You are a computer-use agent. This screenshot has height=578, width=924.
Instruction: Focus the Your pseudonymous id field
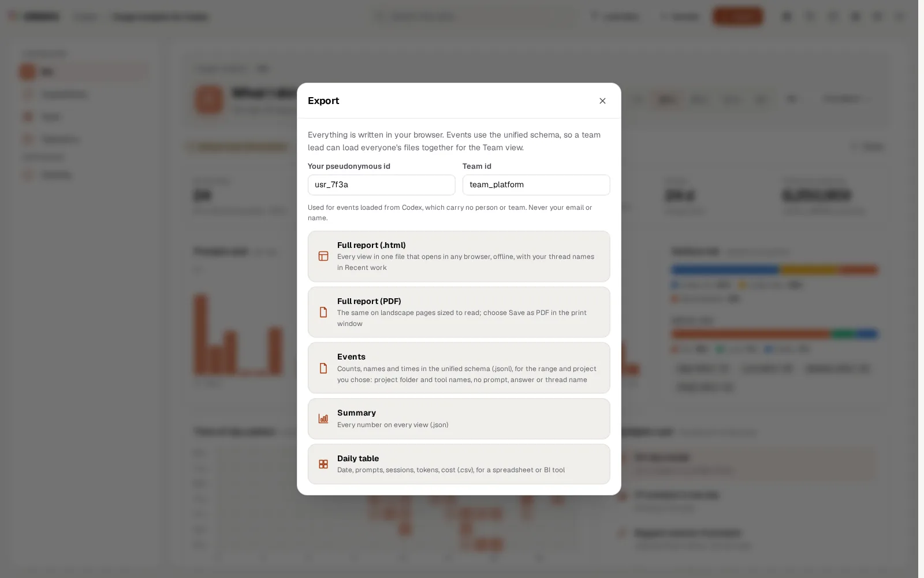(x=381, y=185)
